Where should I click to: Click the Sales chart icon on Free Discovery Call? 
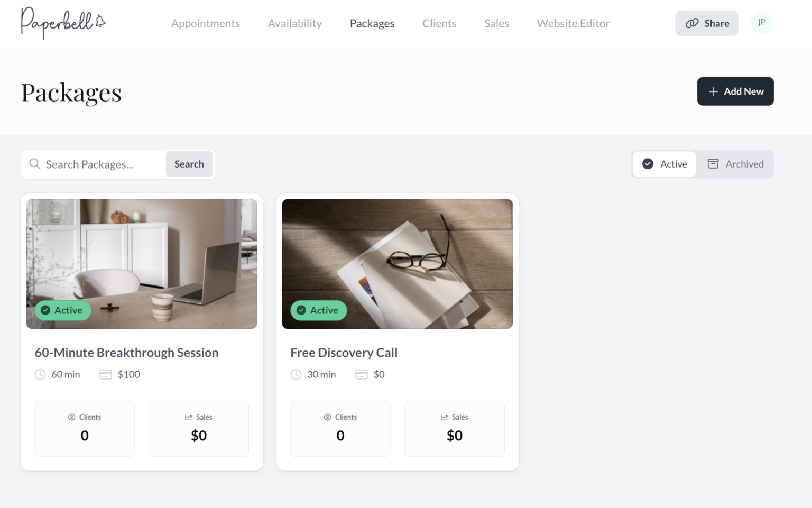(x=445, y=417)
